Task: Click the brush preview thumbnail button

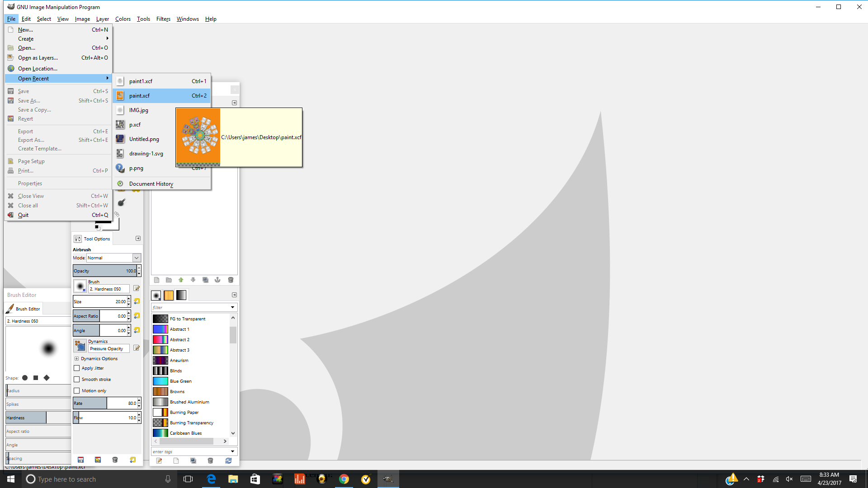Action: click(x=80, y=286)
